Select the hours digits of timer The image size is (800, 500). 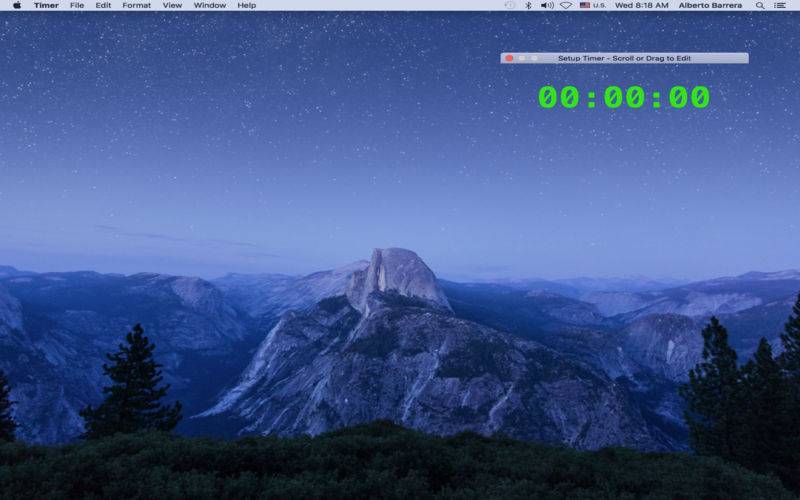(x=559, y=97)
